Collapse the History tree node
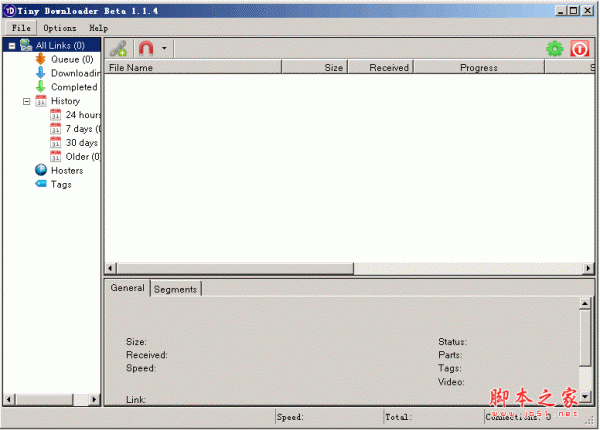This screenshot has height=430, width=600. click(x=26, y=101)
